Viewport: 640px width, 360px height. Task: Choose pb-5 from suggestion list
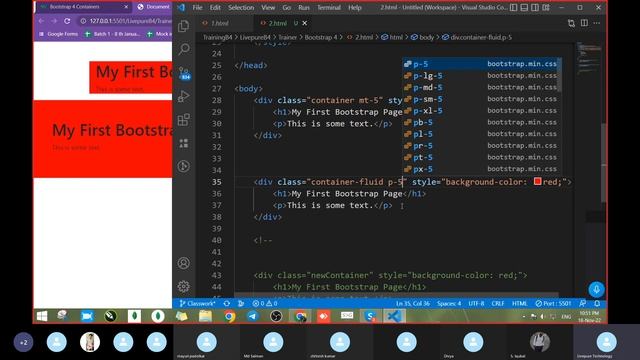pos(482,122)
